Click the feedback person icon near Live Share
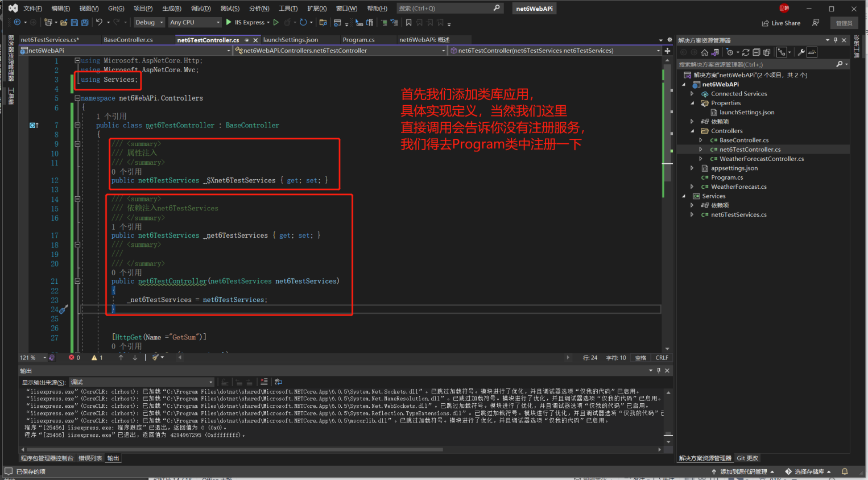Screen dimensions: 868x480 pyautogui.click(x=816, y=23)
